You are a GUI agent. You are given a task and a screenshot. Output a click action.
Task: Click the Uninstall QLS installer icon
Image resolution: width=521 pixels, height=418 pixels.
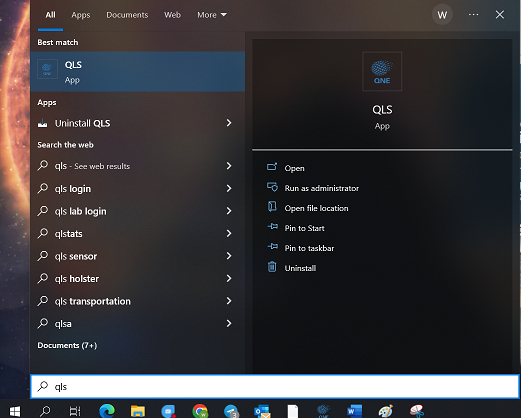[42, 124]
